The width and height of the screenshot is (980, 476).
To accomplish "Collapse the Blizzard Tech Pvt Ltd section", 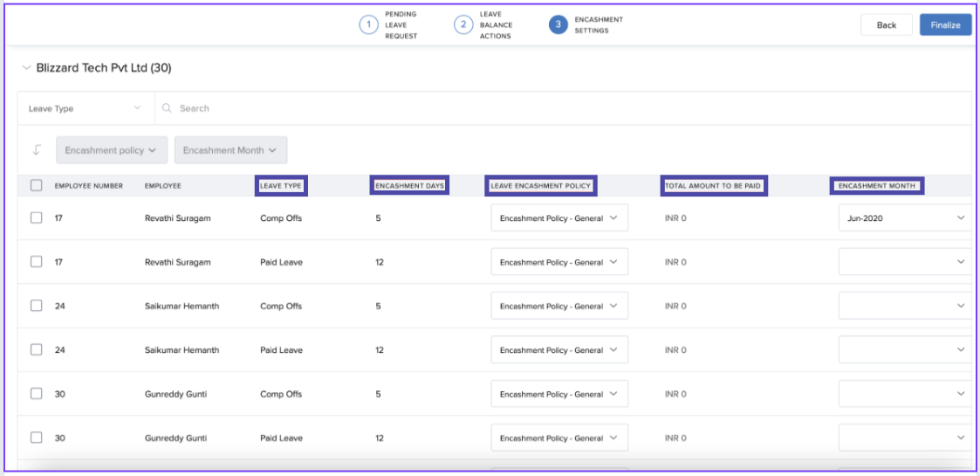I will click(x=26, y=67).
